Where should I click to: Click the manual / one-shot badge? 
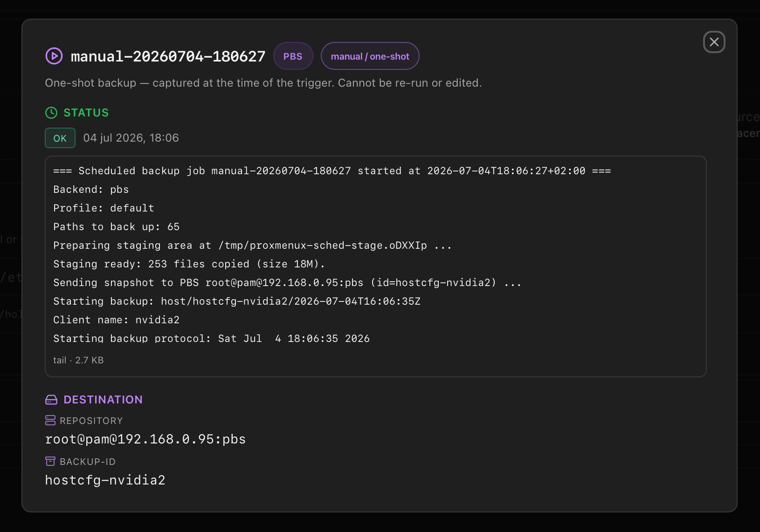coord(370,56)
